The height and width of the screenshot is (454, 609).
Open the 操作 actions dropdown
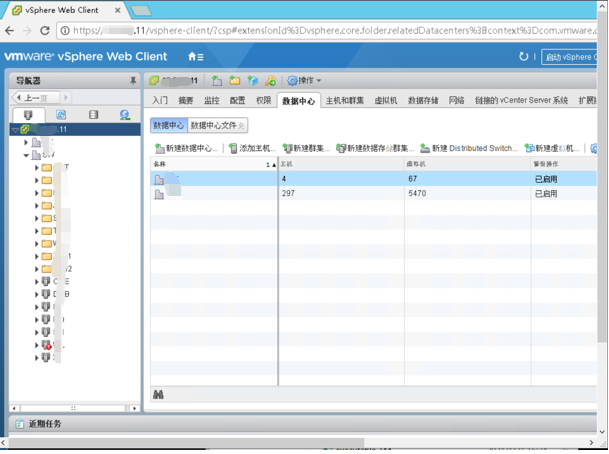[305, 81]
